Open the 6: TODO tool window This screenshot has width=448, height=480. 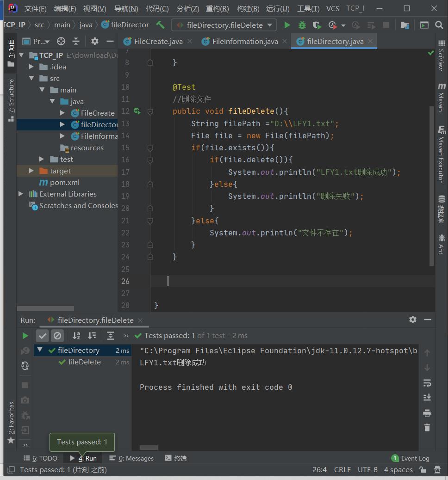click(x=41, y=458)
